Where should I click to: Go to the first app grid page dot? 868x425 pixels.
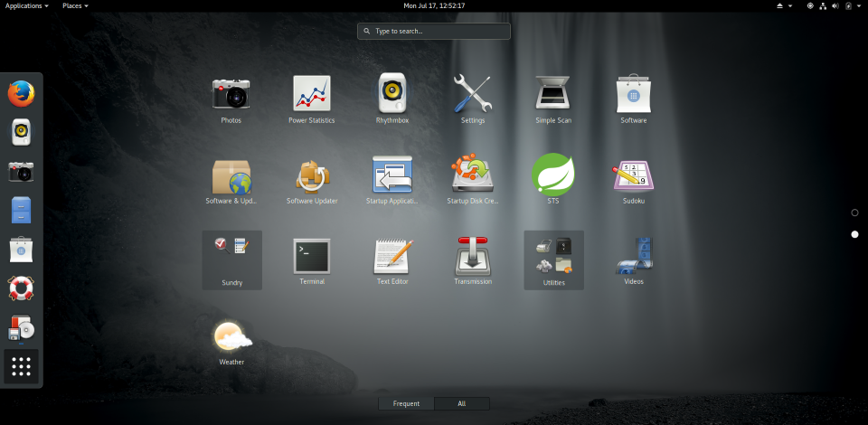854,212
